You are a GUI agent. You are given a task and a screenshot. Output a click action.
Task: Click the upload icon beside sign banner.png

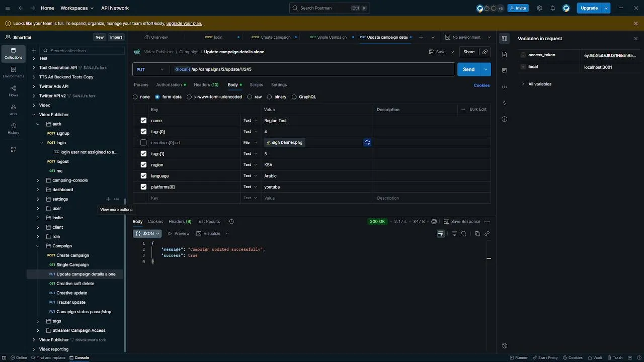click(x=367, y=143)
